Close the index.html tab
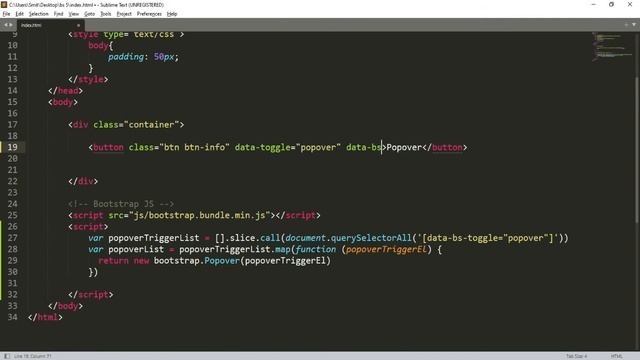This screenshot has width=640, height=360. [x=78, y=25]
